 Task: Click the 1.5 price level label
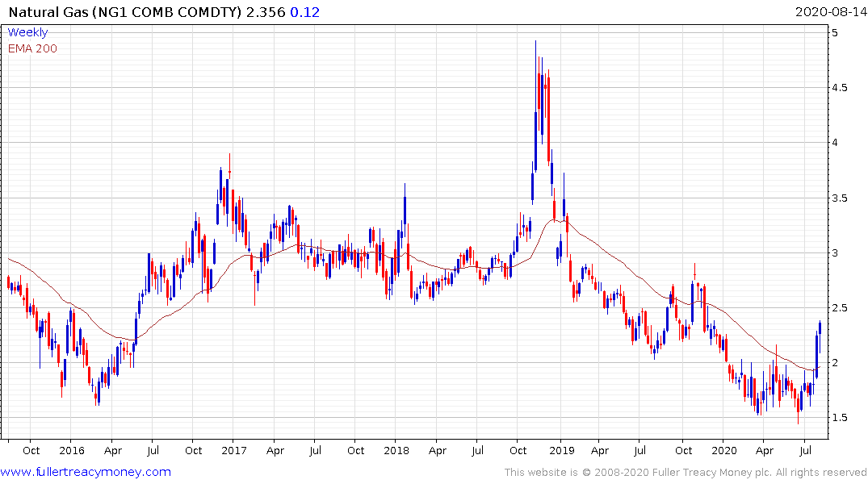(x=841, y=418)
